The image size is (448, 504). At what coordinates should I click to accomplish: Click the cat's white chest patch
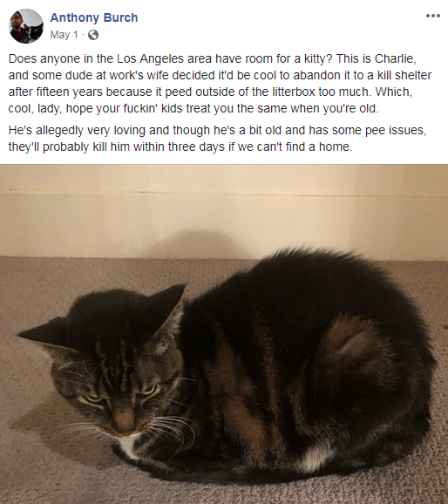point(132,444)
